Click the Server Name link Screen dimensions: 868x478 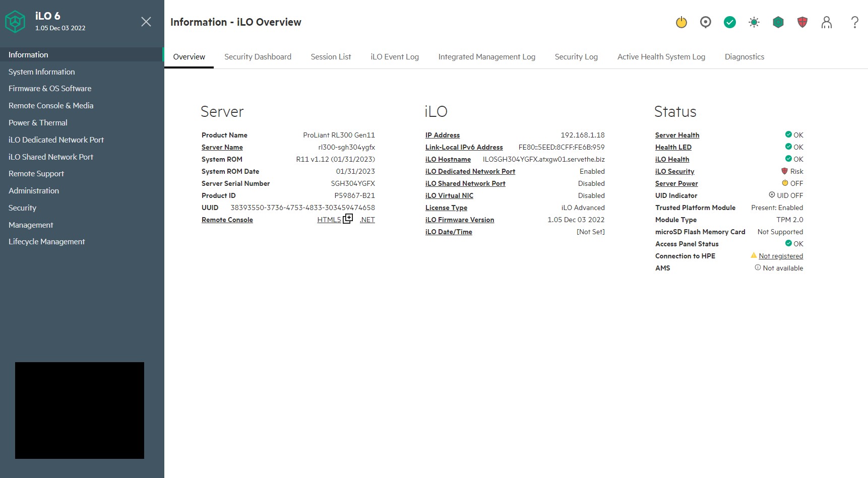(222, 147)
